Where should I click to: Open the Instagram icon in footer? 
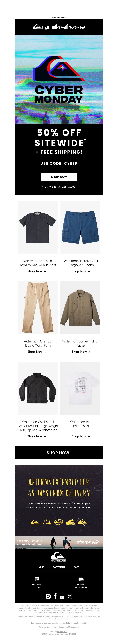(49, 596)
